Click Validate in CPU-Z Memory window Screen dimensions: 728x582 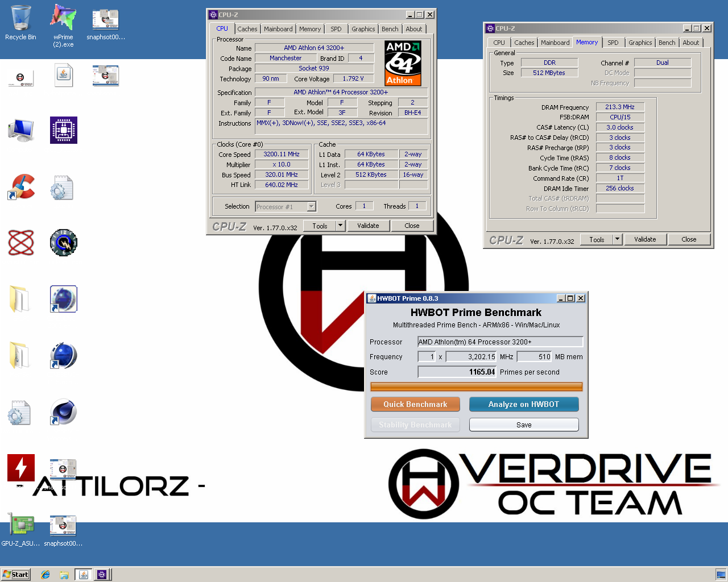click(645, 239)
